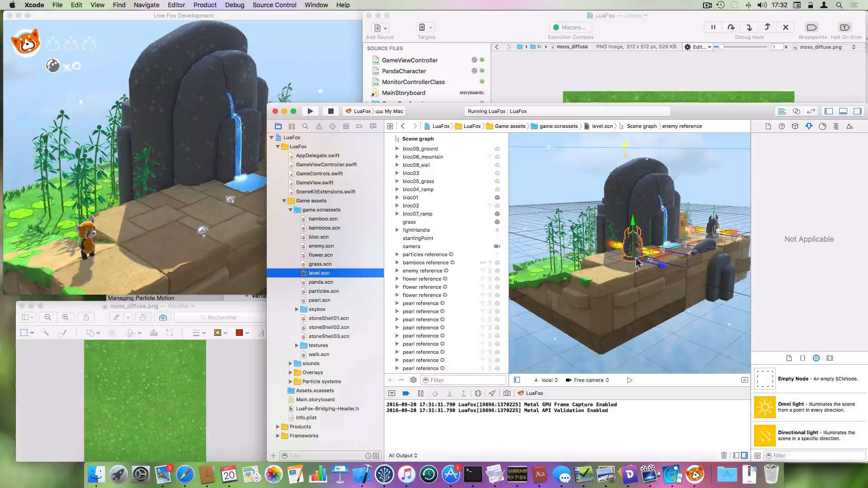
Task: Click Rechercher search field in Preview
Action: tap(221, 318)
